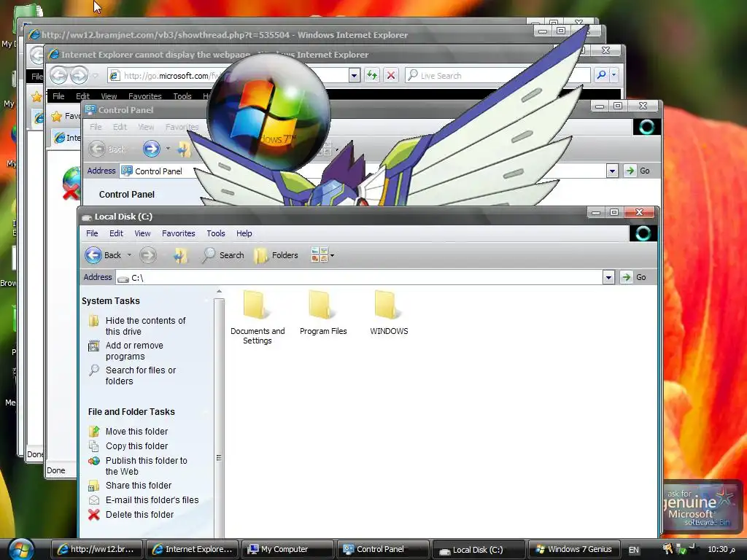Open URL address dropdown in Internet Explorer
This screenshot has height=560, width=747.
[354, 75]
